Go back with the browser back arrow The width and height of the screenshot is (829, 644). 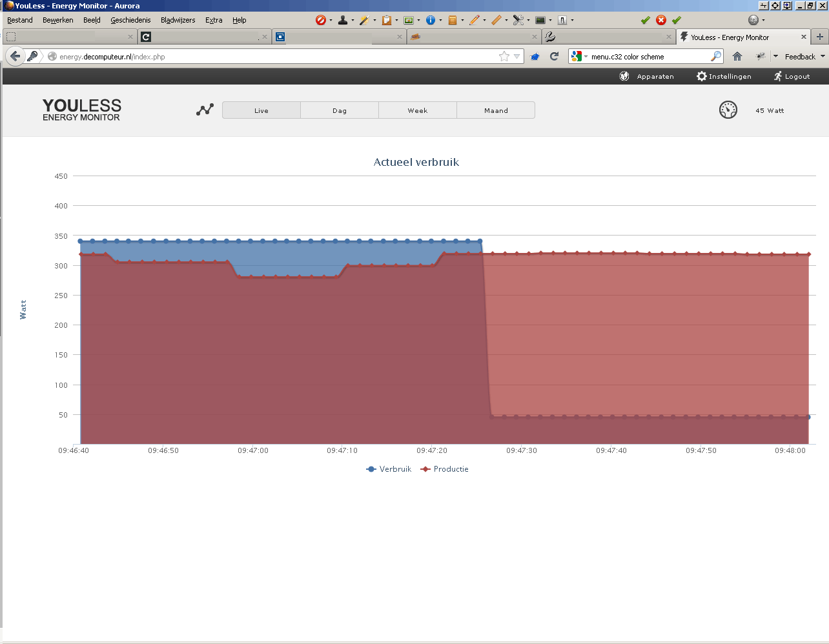click(x=15, y=56)
